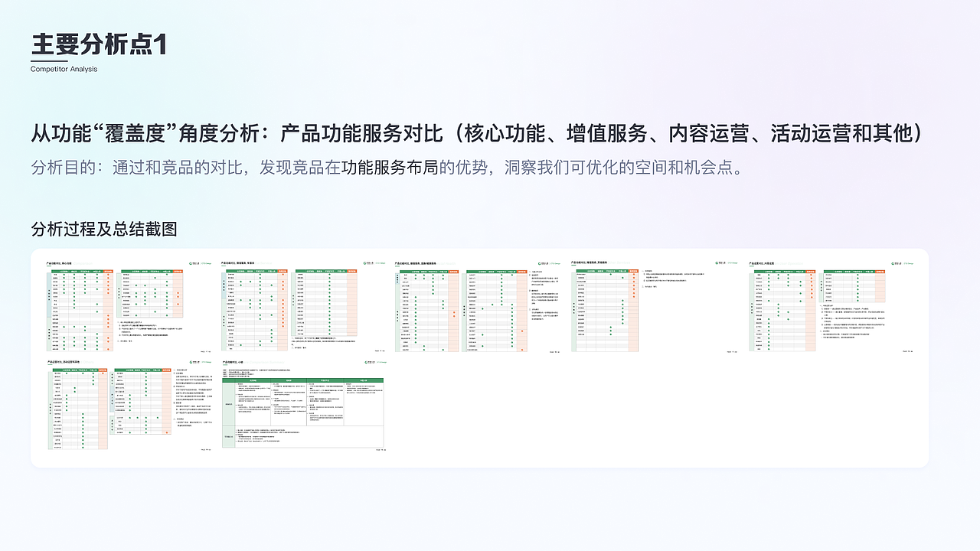Click a red marker dot on the 其他服务 thumbnail
Viewport: 980px width, 551px height.
633,274
